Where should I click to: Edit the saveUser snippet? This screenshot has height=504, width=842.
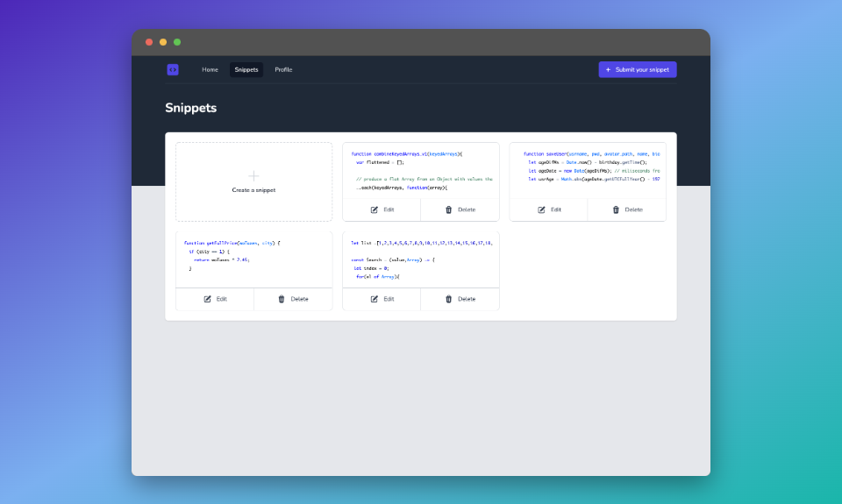pos(549,209)
